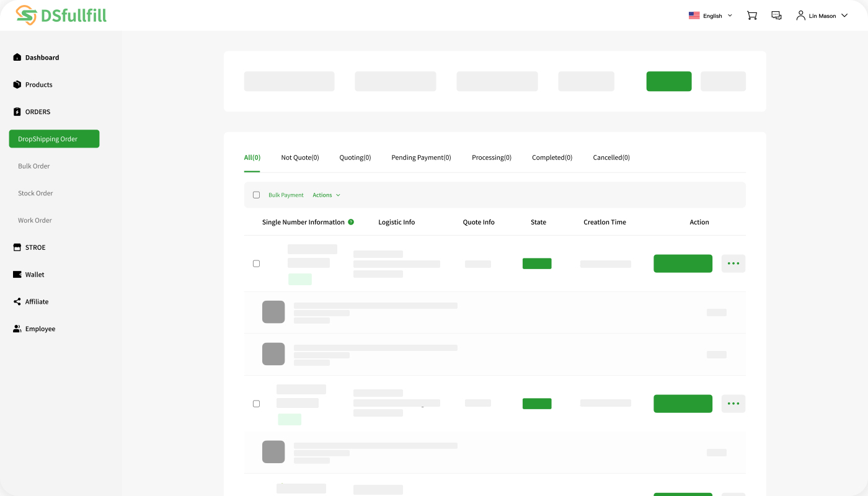Check the second order row checkbox
This screenshot has width=868, height=496.
pos(256,403)
